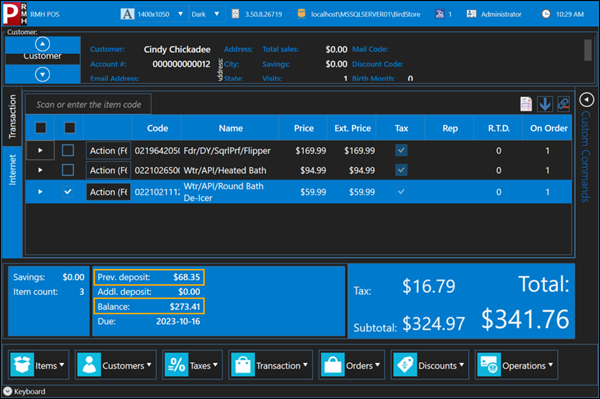Open the Dark theme dropdown
Image resolution: width=600 pixels, height=399 pixels.
click(x=217, y=14)
